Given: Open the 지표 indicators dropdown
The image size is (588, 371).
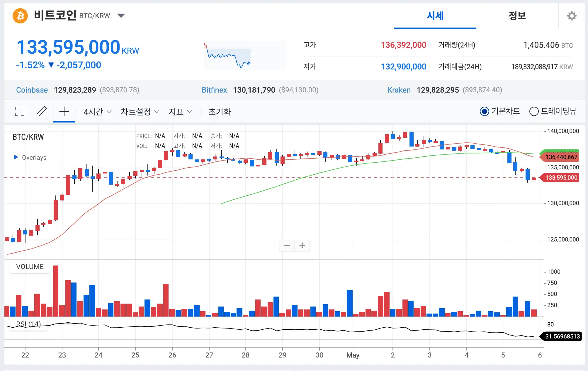Looking at the screenshot, I should 180,111.
